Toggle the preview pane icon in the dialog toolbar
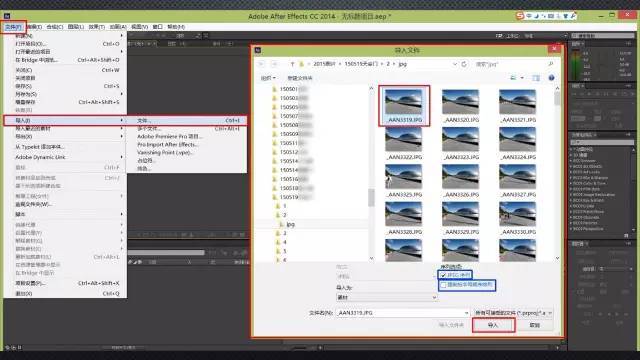 [536, 78]
